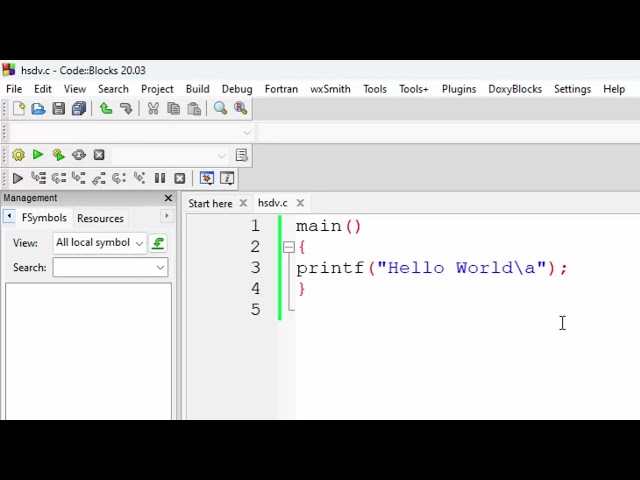Click the printf line of code
The image size is (640, 480).
click(431, 268)
